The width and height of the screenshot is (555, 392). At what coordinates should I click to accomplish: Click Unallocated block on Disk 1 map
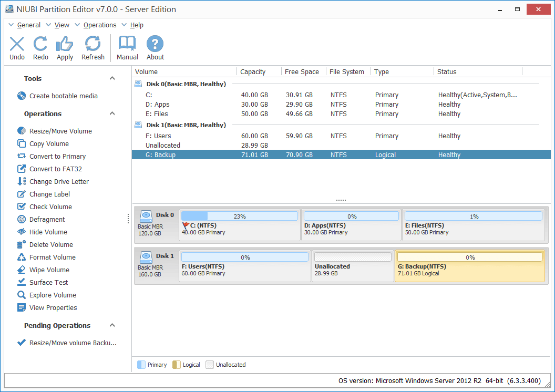click(353, 266)
